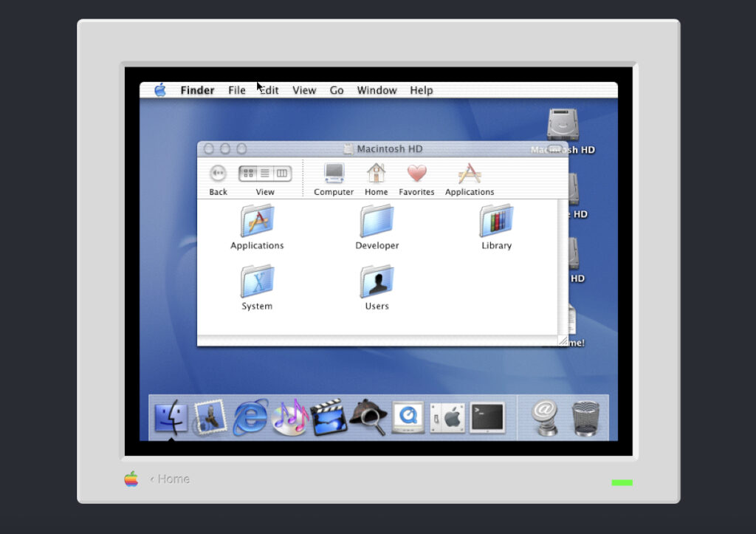Click the Back arrow in the Finder toolbar
Image resolution: width=756 pixels, height=534 pixels.
pos(218,173)
